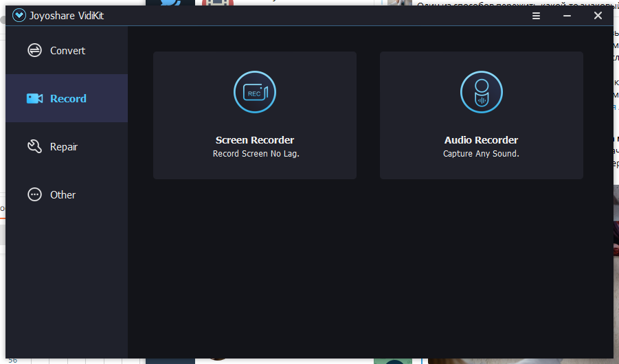
Task: Switch to the Other section
Action: coord(67,194)
